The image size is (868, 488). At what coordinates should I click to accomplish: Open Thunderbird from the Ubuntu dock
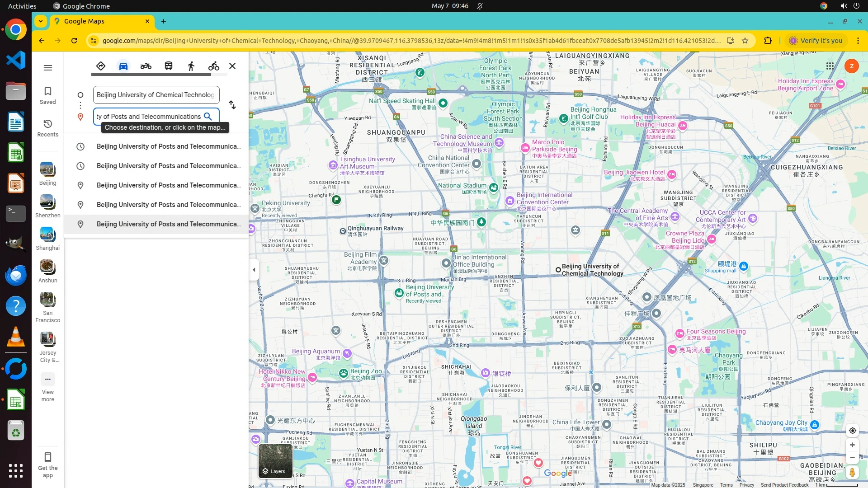coord(16,275)
